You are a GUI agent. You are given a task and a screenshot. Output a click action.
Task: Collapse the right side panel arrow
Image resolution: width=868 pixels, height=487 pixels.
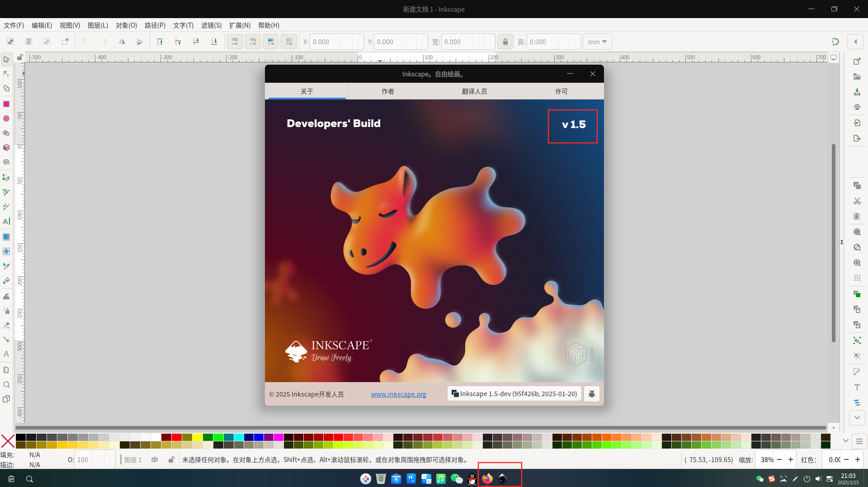point(855,42)
